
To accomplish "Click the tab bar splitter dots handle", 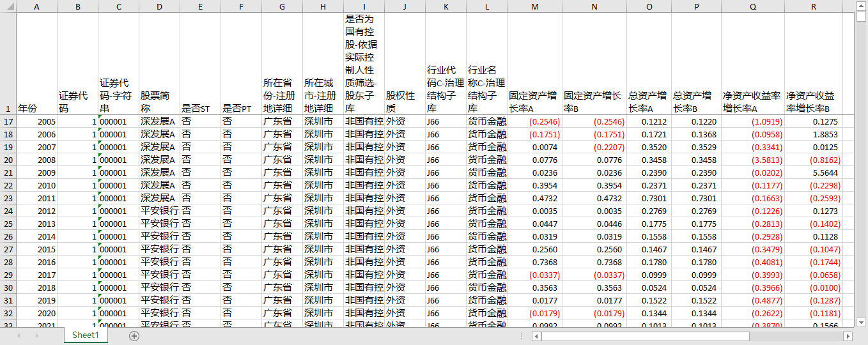I will 523,336.
